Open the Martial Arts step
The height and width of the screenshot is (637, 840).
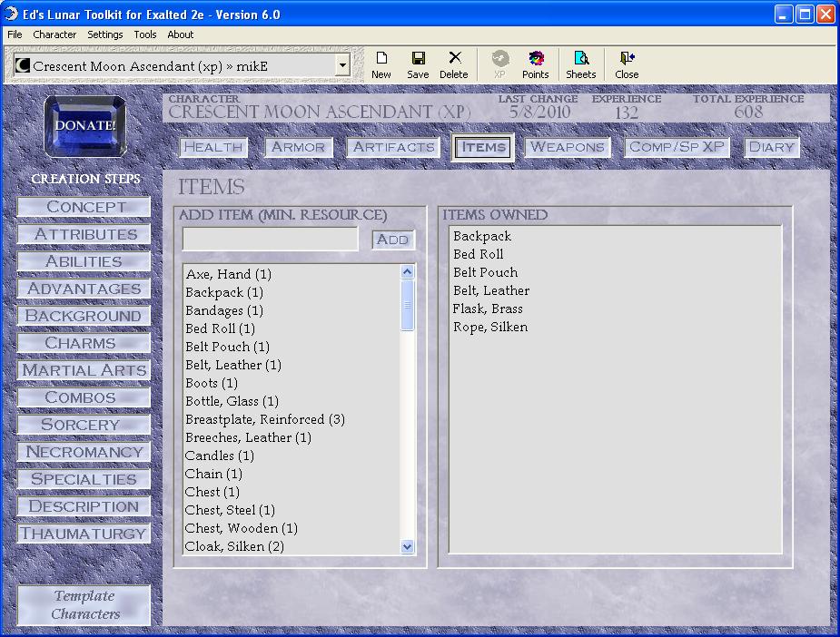click(84, 370)
